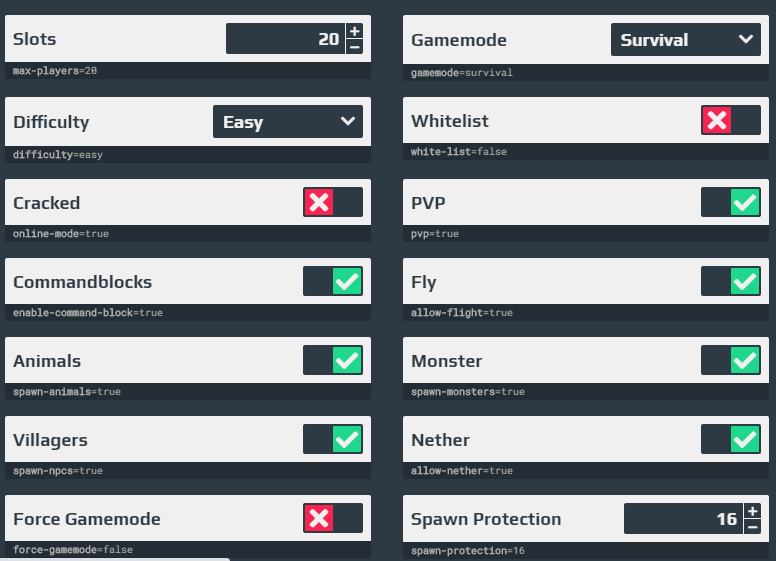Click the Spawn Protection value field
776x561 pixels.
[683, 518]
